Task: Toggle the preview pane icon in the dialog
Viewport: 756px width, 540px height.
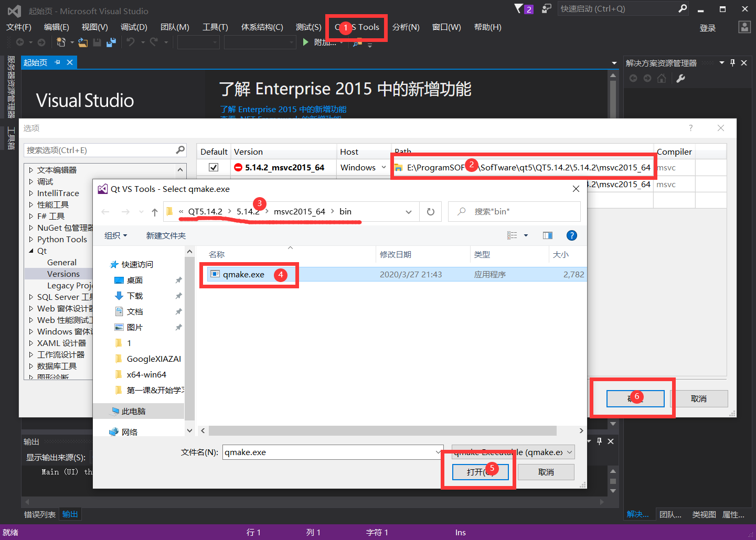Action: coord(547,235)
